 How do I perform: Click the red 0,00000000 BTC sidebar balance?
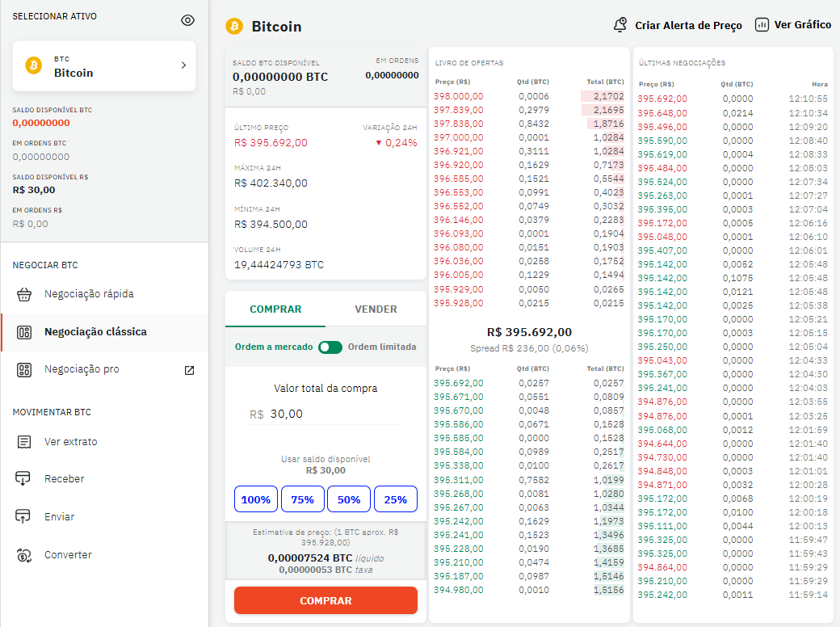[x=41, y=123]
